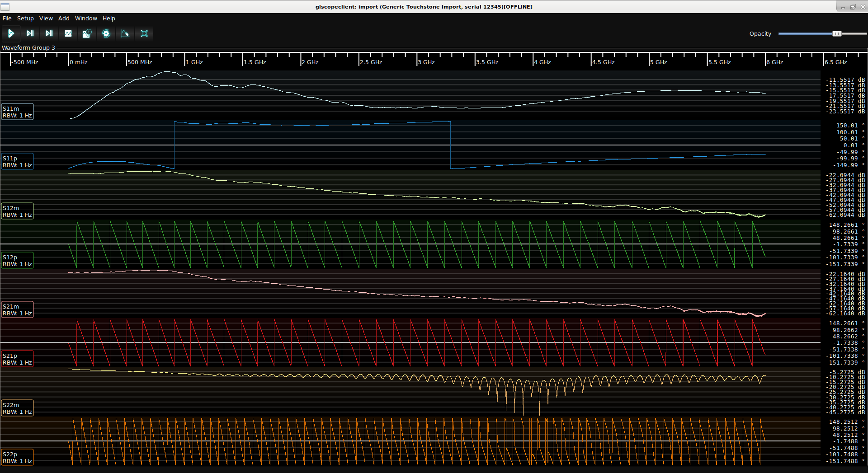Screen dimensions: 868x473
Task: Click the 4.5 GHz timeline label
Action: [x=604, y=62]
